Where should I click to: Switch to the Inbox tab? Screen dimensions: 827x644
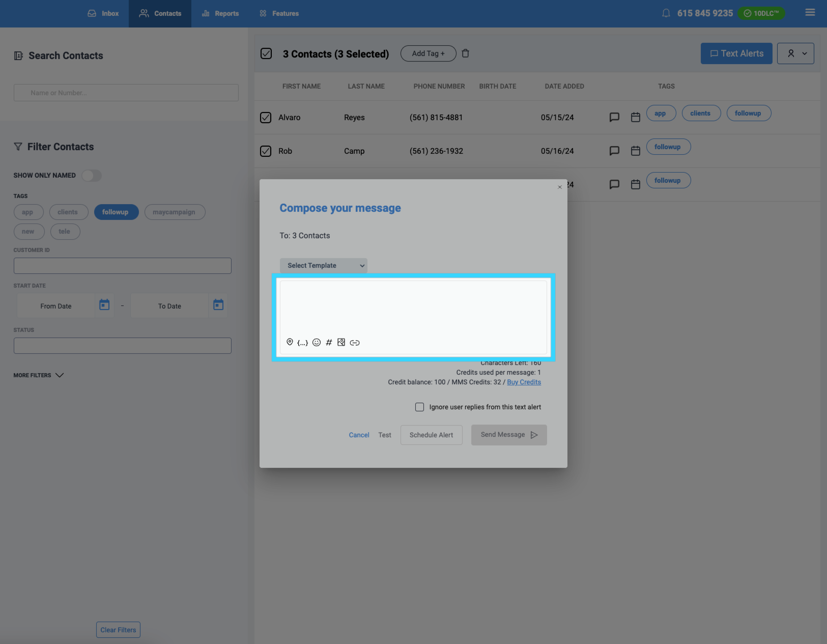click(x=103, y=14)
